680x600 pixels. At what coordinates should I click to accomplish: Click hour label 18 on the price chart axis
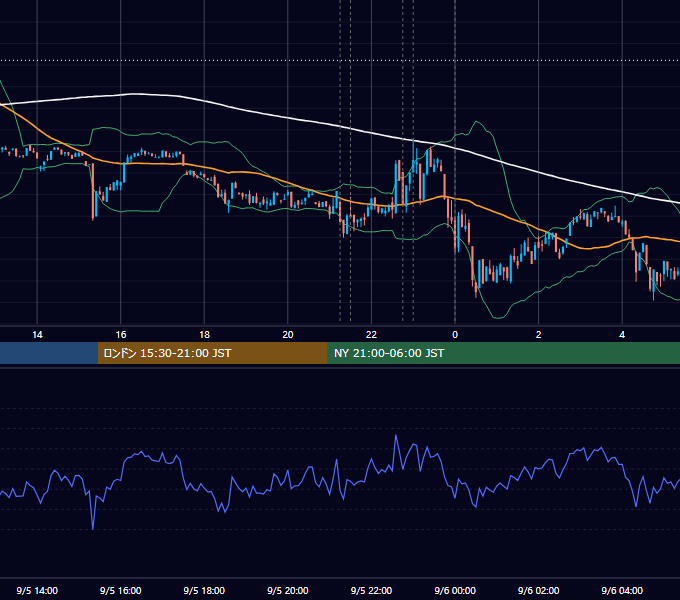204,335
